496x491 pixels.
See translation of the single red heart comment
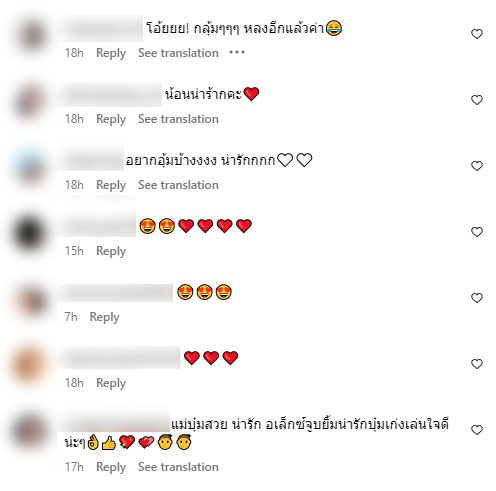178,119
